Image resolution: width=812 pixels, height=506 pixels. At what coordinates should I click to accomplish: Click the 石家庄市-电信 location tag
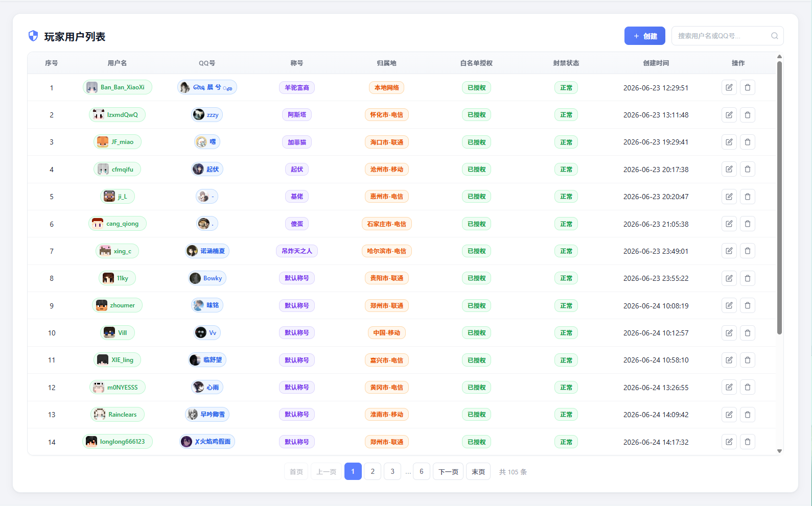tap(387, 224)
